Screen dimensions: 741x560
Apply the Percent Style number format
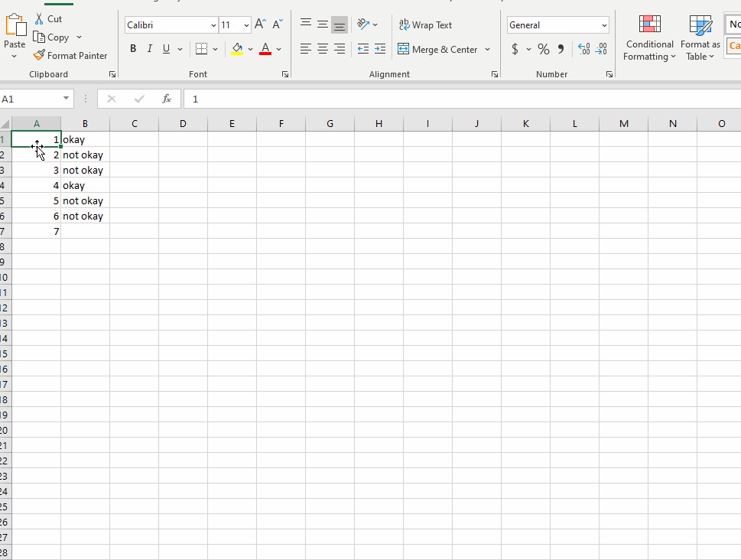pyautogui.click(x=543, y=48)
